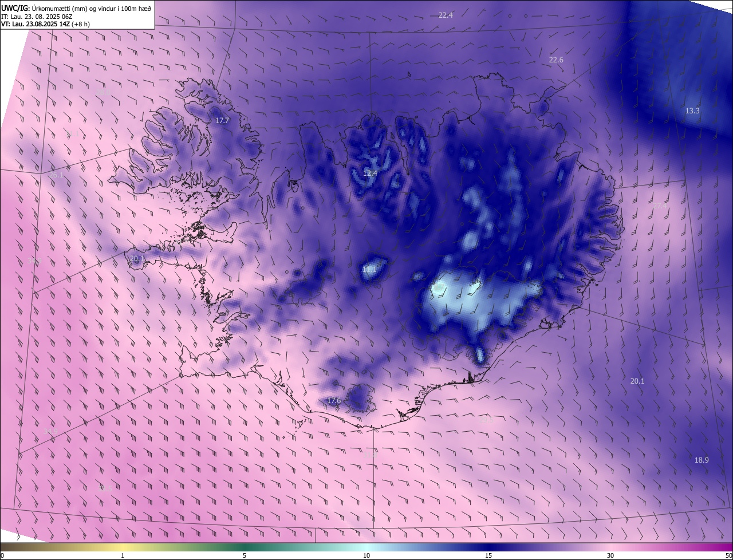Click the 17.7 value on the Westfjords
The width and height of the screenshot is (733, 560).
pyautogui.click(x=222, y=120)
